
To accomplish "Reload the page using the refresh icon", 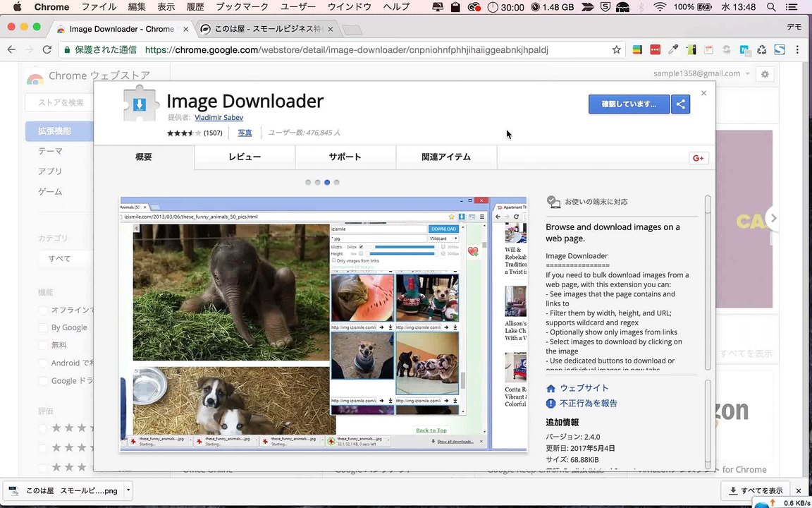I will (47, 50).
